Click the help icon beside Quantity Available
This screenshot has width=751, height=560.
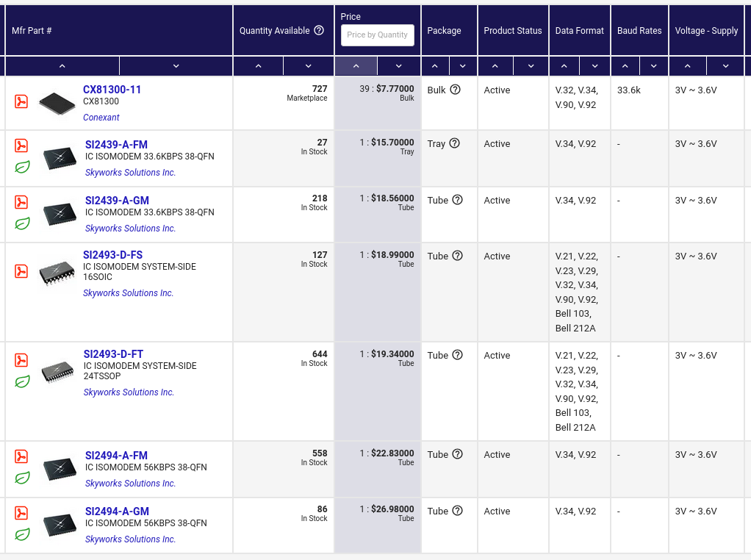pos(319,31)
